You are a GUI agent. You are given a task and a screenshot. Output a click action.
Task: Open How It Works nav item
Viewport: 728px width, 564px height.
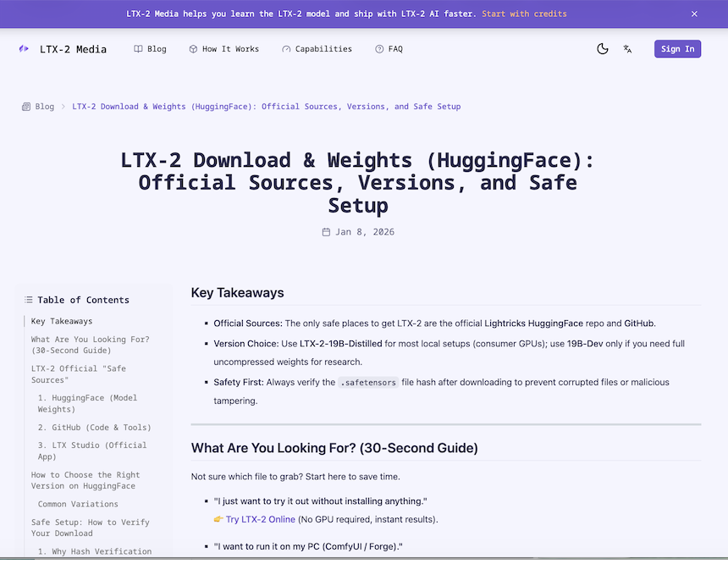click(223, 49)
